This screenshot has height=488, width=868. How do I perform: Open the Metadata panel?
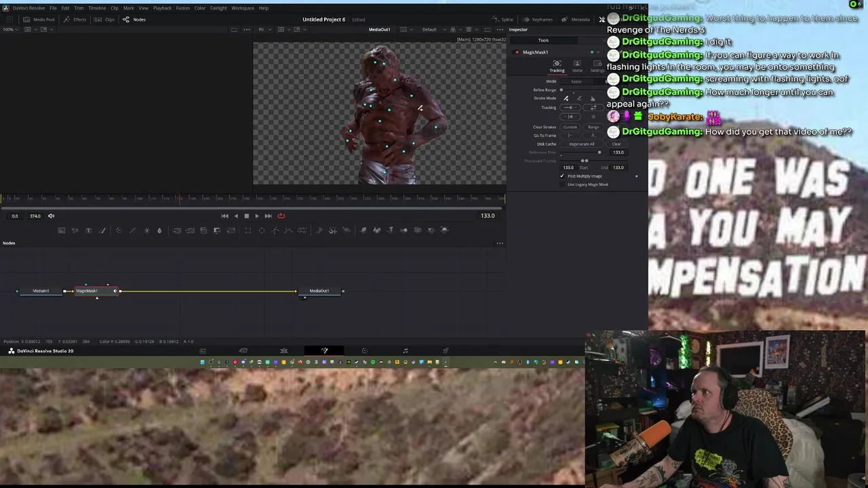(576, 19)
